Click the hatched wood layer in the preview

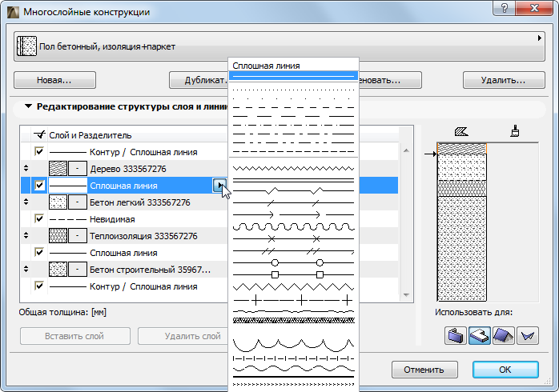click(x=461, y=149)
